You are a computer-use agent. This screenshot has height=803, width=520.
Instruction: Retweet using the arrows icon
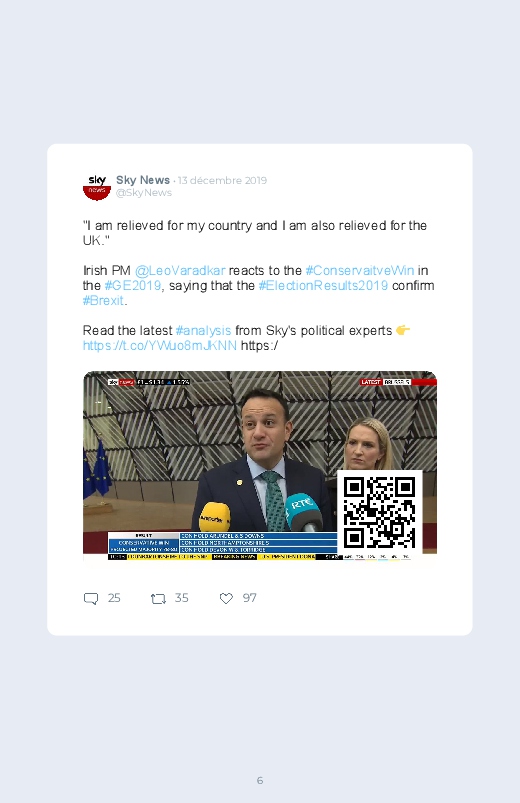pyautogui.click(x=158, y=598)
